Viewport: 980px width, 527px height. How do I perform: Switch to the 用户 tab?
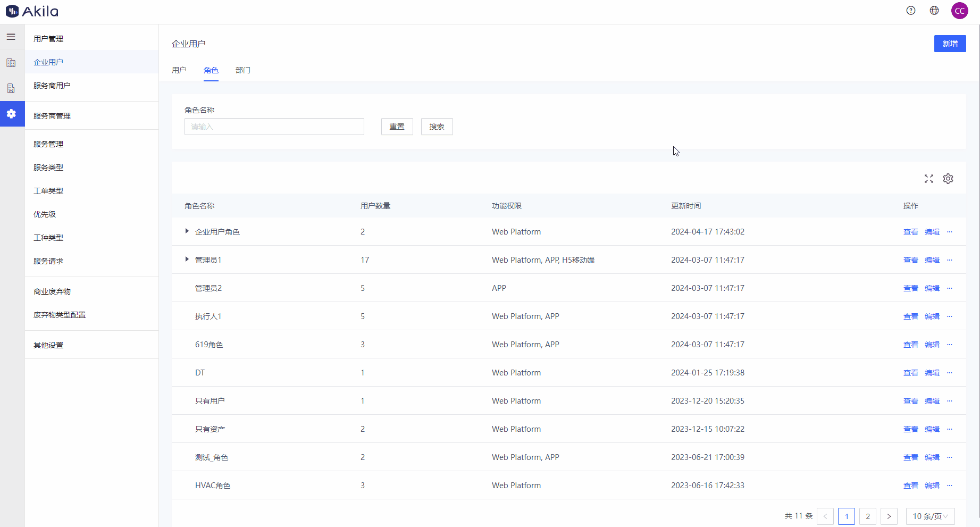tap(179, 70)
